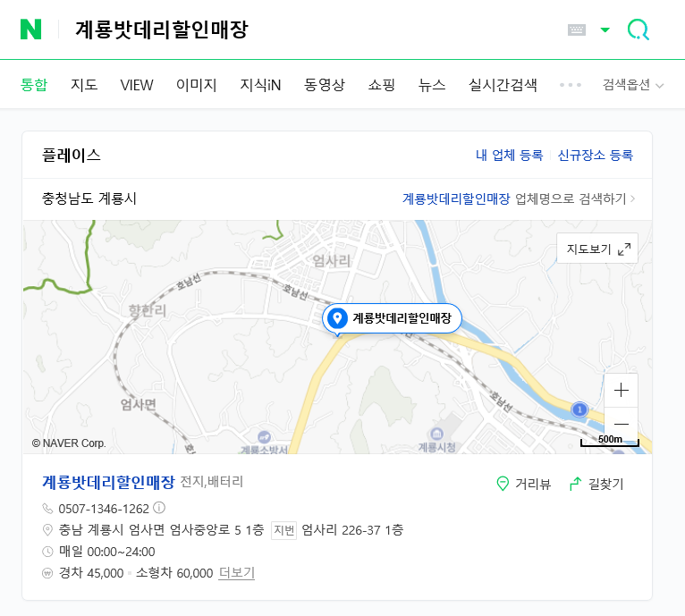Open 거리뷰 street view

click(x=524, y=484)
